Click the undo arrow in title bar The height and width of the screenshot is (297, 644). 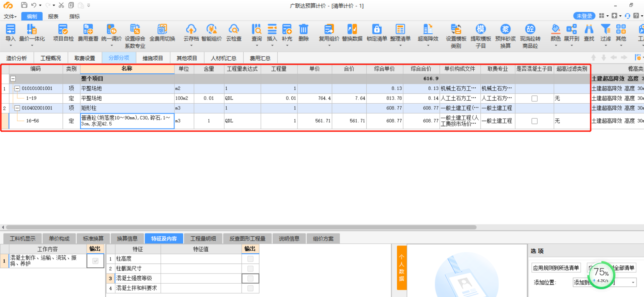(34, 5)
